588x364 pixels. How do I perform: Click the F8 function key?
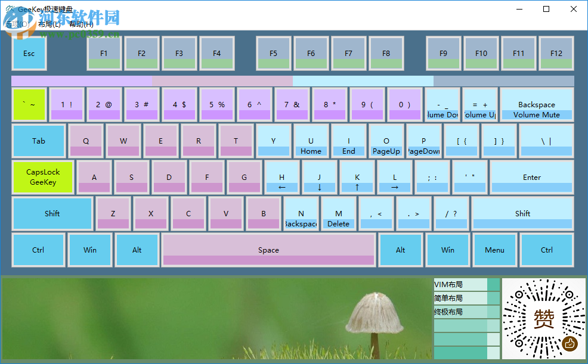pyautogui.click(x=386, y=53)
